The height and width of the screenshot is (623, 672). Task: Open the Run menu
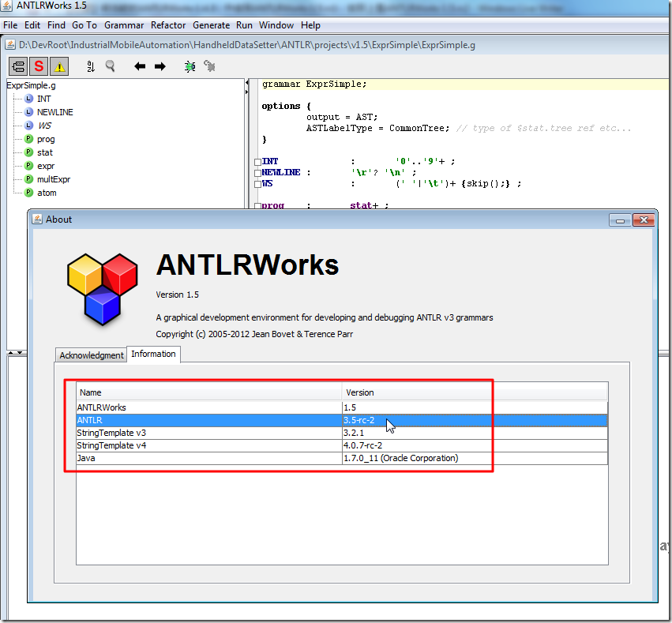[x=244, y=25]
